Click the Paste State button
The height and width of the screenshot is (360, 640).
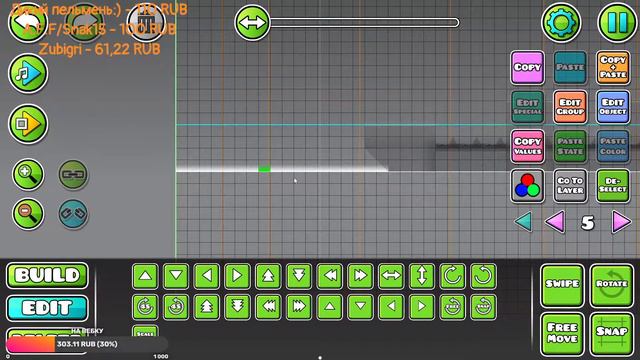pos(570,146)
